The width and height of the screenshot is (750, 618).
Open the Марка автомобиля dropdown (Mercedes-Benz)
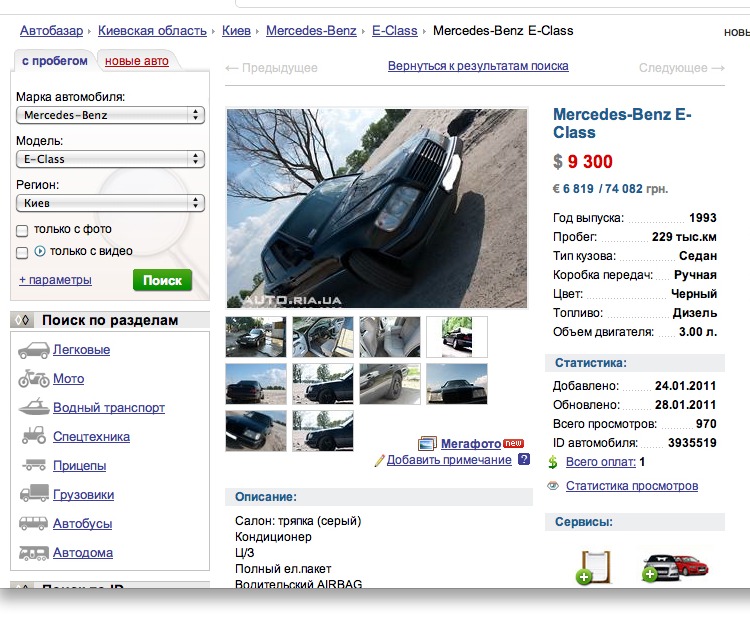(x=110, y=115)
